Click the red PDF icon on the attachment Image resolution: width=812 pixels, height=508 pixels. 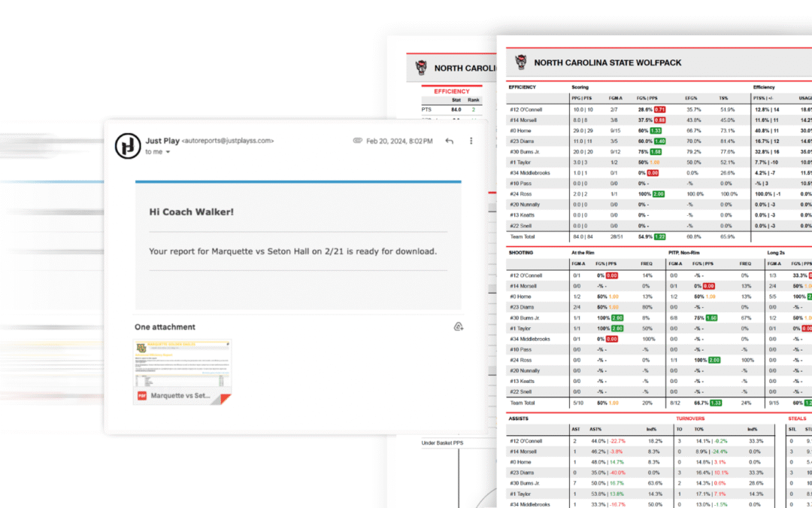coord(141,396)
